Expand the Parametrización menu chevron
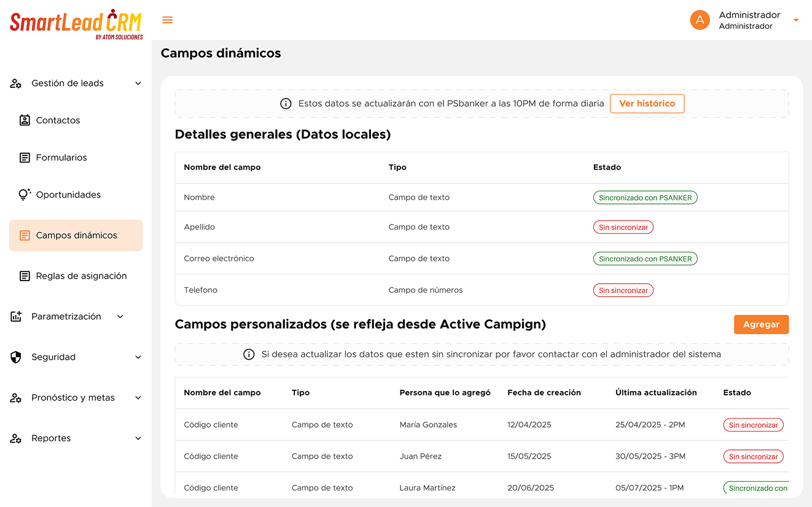This screenshot has height=507, width=812. pos(120,317)
